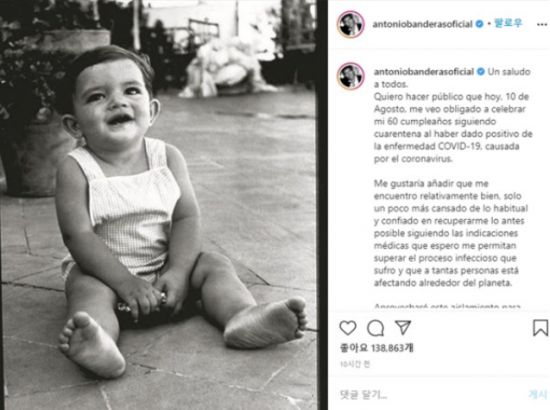Image resolution: width=550 pixels, height=410 pixels.
Task: Click the profile avatar in the post header
Action: coord(350,24)
